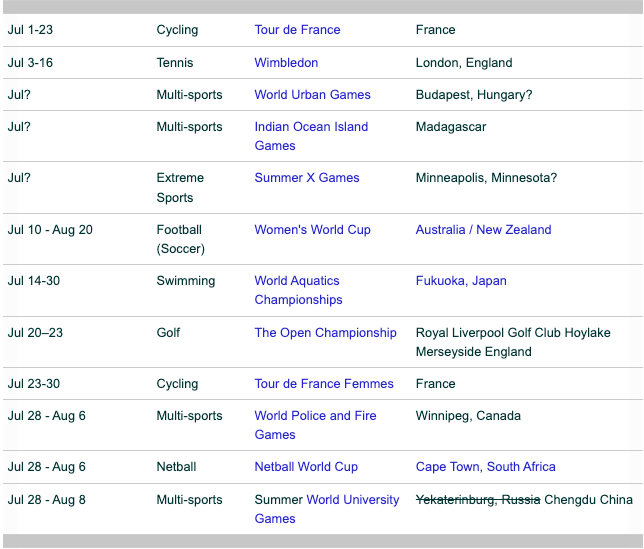Image resolution: width=644 pixels, height=549 pixels.
Task: Click 'Multi-sports' in World Urban Games row
Action: tap(189, 94)
